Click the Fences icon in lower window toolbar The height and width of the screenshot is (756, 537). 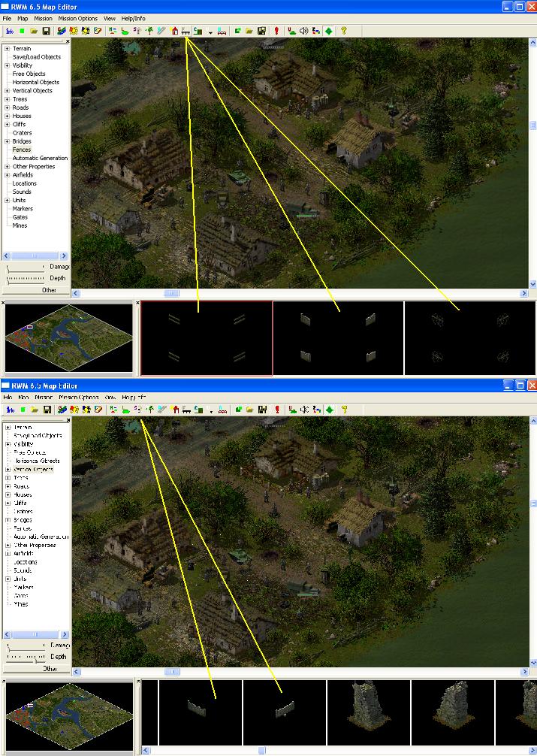pyautogui.click(x=186, y=410)
